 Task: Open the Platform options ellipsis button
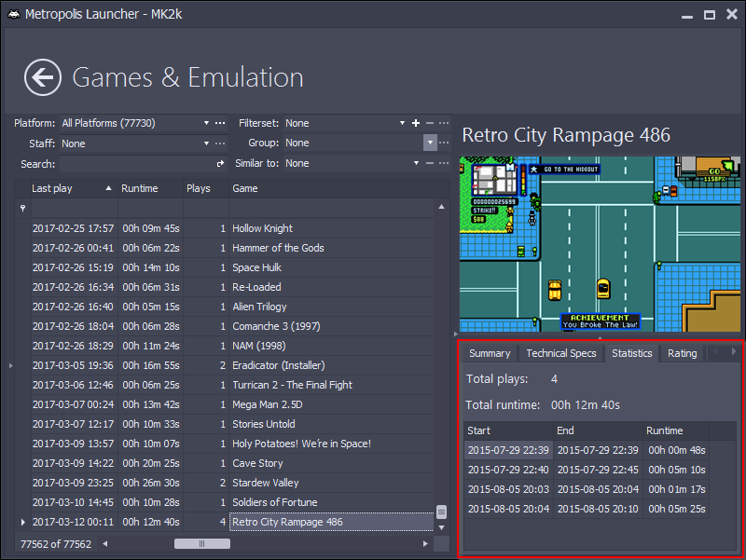220,123
